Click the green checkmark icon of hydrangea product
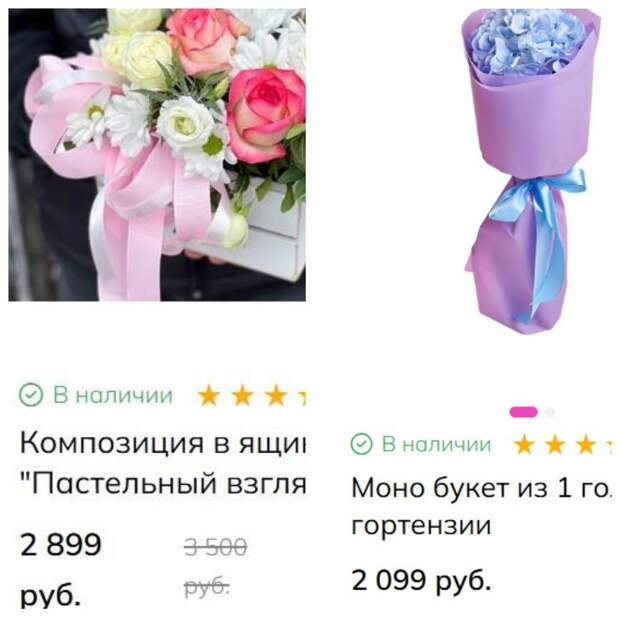620x620 pixels. pos(362,444)
